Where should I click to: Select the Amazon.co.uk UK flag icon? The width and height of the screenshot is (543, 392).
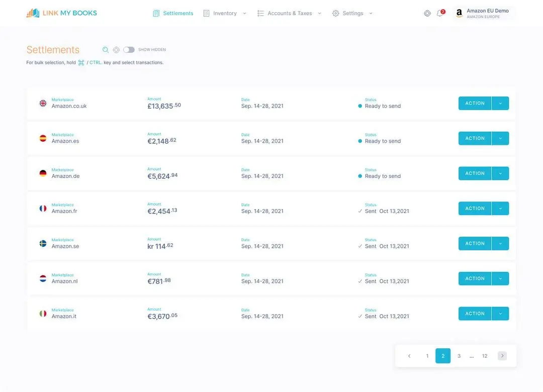(43, 103)
